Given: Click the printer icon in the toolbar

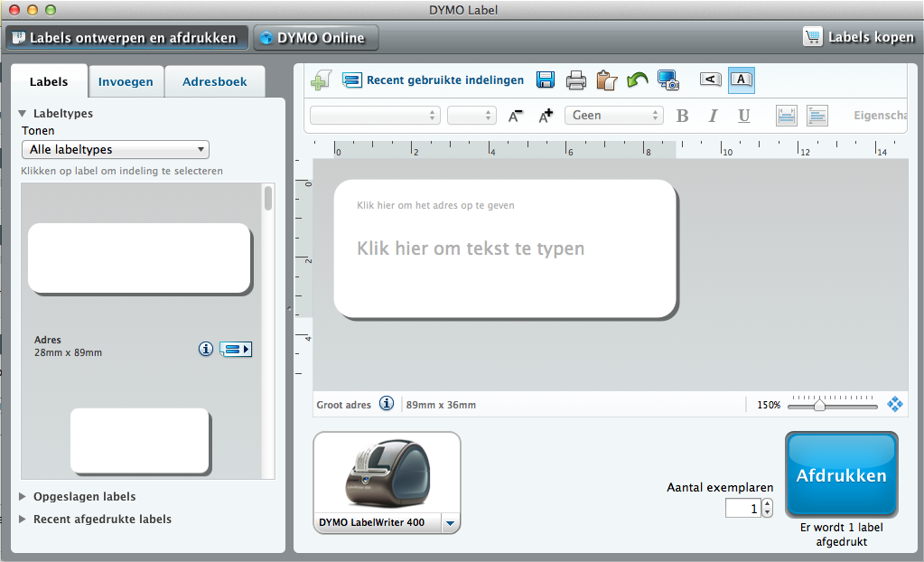Looking at the screenshot, I should [x=576, y=80].
